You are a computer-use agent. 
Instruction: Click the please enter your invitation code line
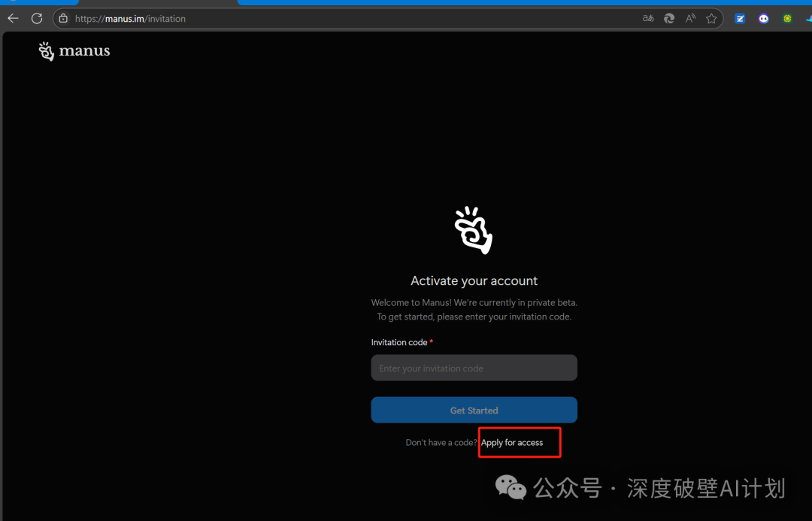(474, 317)
